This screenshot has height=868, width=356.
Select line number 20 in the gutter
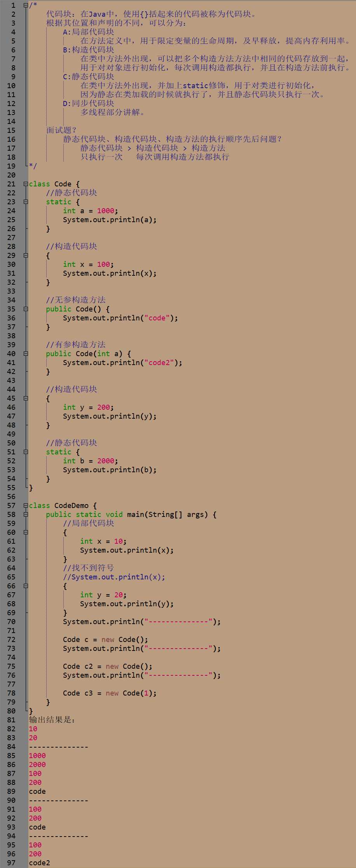(x=12, y=175)
